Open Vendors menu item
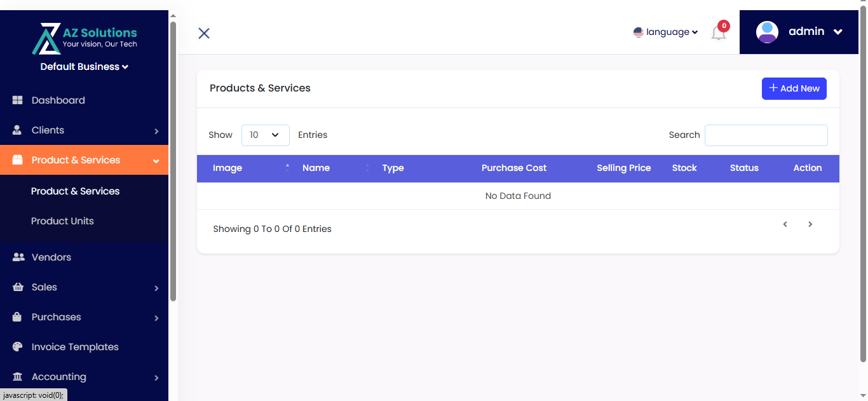The image size is (868, 401). 84,257
